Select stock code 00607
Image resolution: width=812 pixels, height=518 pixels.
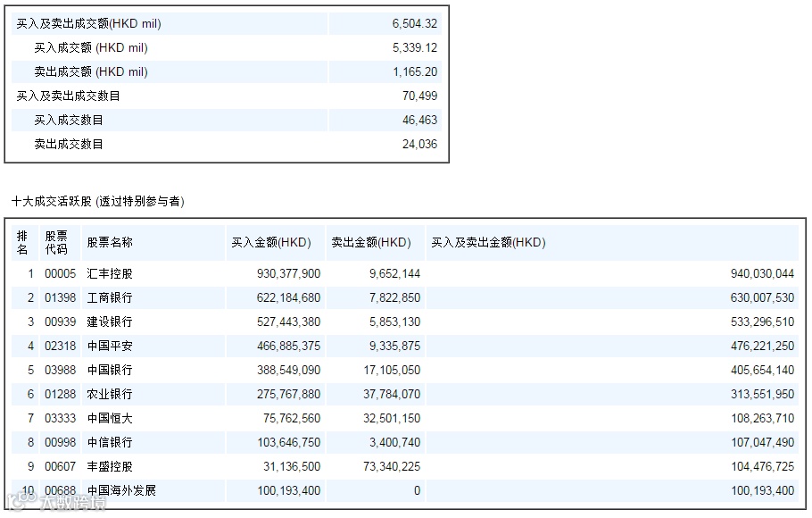60,467
